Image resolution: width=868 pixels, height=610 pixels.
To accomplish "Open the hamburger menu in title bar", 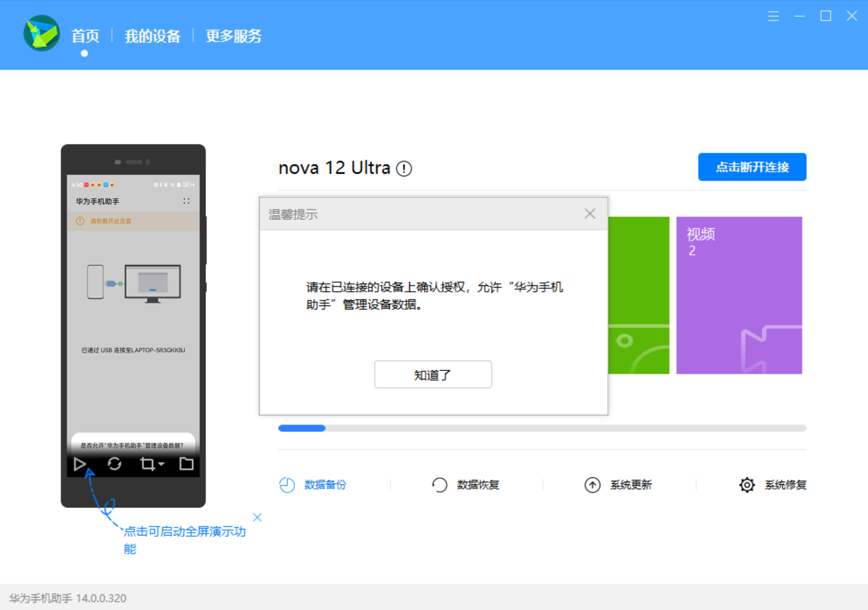I will [773, 16].
